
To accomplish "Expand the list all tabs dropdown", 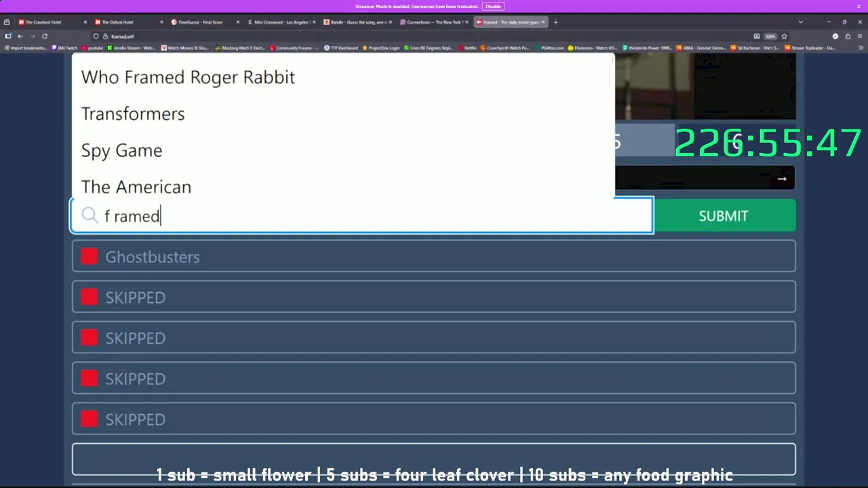I will pyautogui.click(x=800, y=22).
